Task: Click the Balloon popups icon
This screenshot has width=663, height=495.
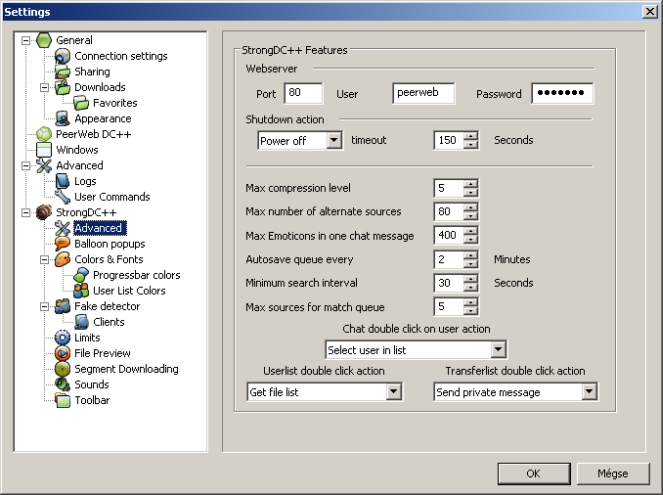Action: [63, 244]
